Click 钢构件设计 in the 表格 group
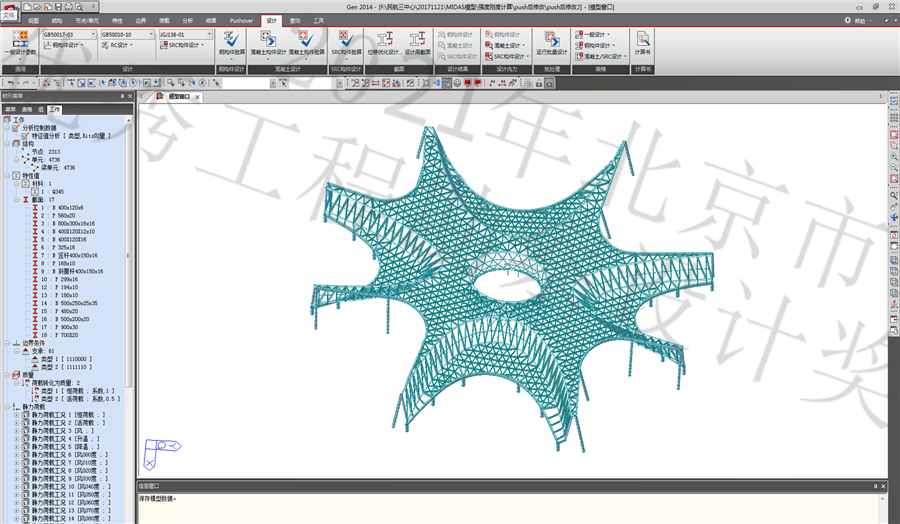Viewport: 900px width, 524px height. click(x=595, y=45)
